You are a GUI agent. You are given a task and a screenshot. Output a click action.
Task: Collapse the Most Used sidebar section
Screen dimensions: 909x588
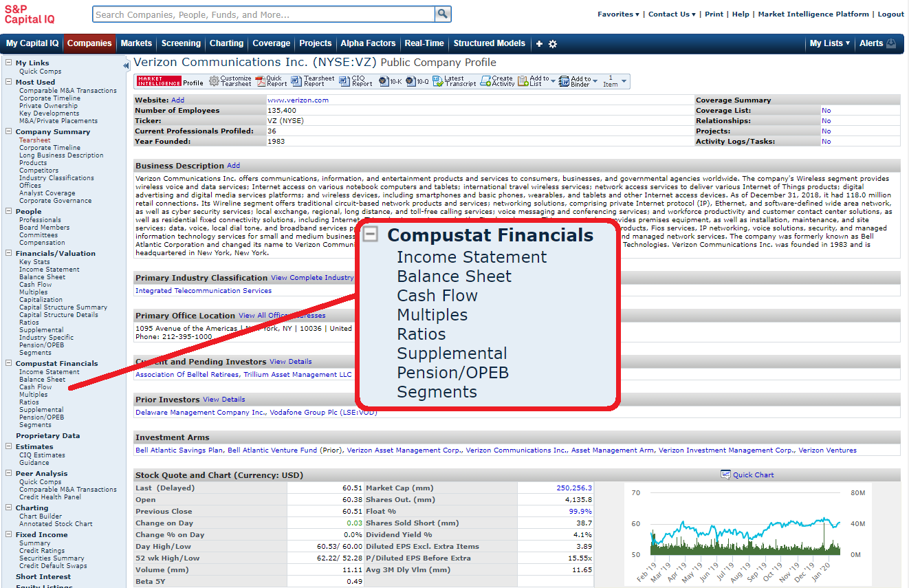coord(8,82)
